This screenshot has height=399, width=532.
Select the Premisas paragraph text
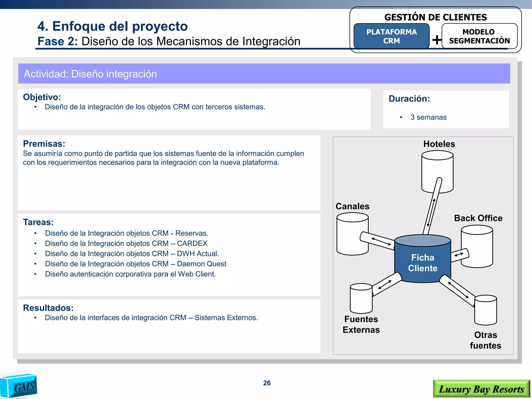(x=163, y=158)
